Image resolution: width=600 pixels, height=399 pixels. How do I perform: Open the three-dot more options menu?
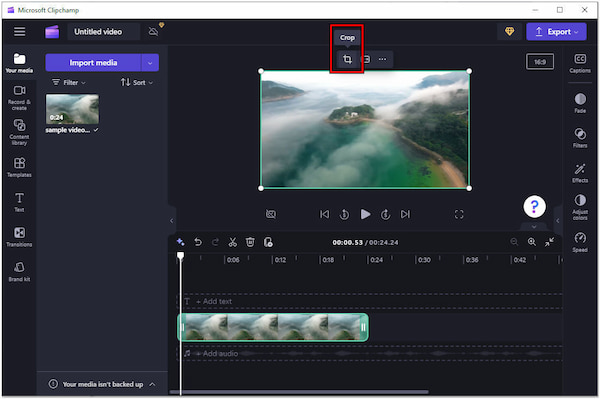tap(382, 59)
